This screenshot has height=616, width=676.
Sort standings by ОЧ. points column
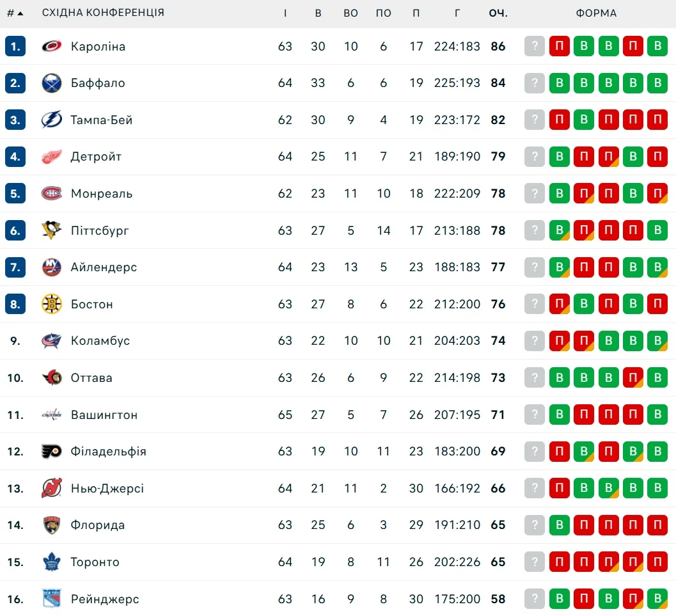[498, 13]
